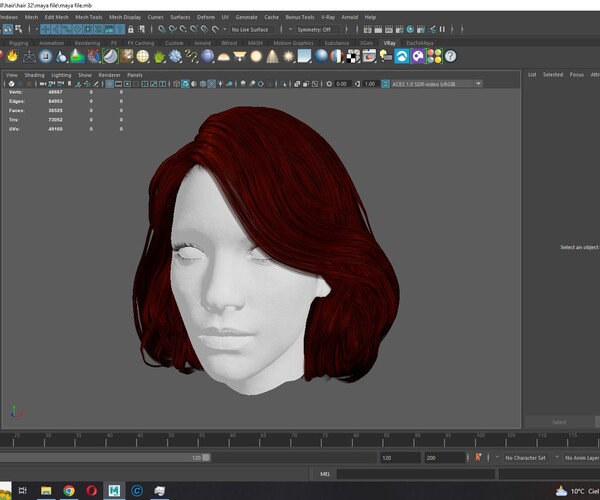Open the Chaos Cloud blue shelf icon
This screenshot has width=600, height=500.
pyautogui.click(x=402, y=56)
